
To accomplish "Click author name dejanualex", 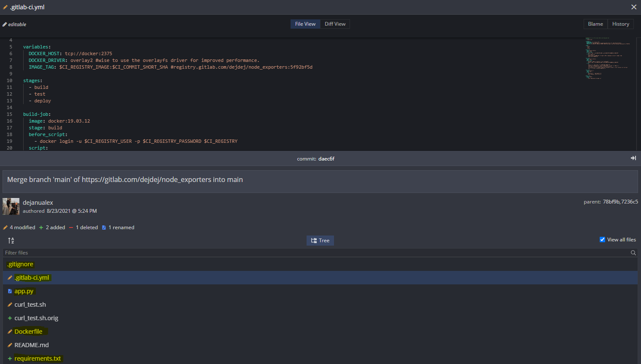I will point(38,203).
